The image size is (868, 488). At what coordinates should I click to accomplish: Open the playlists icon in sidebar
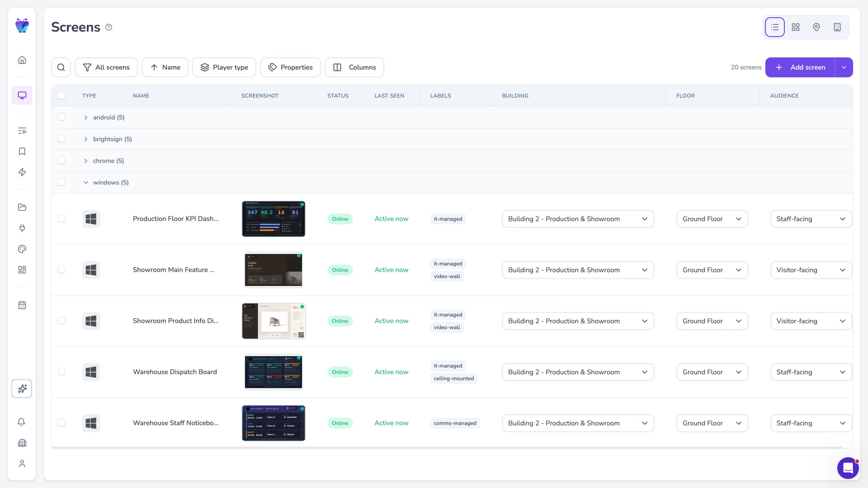point(22,131)
